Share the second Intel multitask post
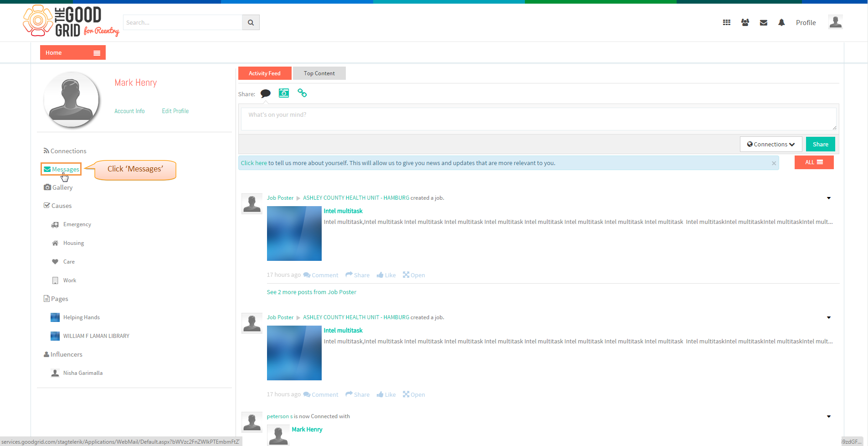Screen dimensions: 868x446 tap(358, 394)
